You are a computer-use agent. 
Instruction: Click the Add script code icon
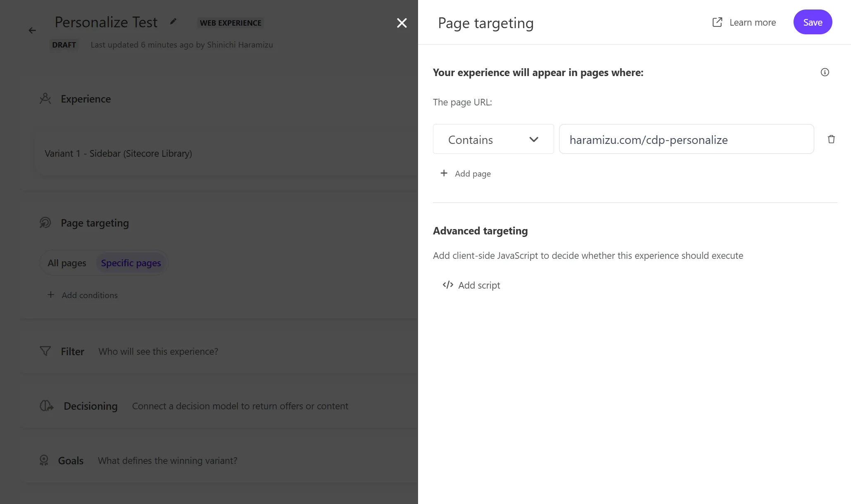click(448, 284)
